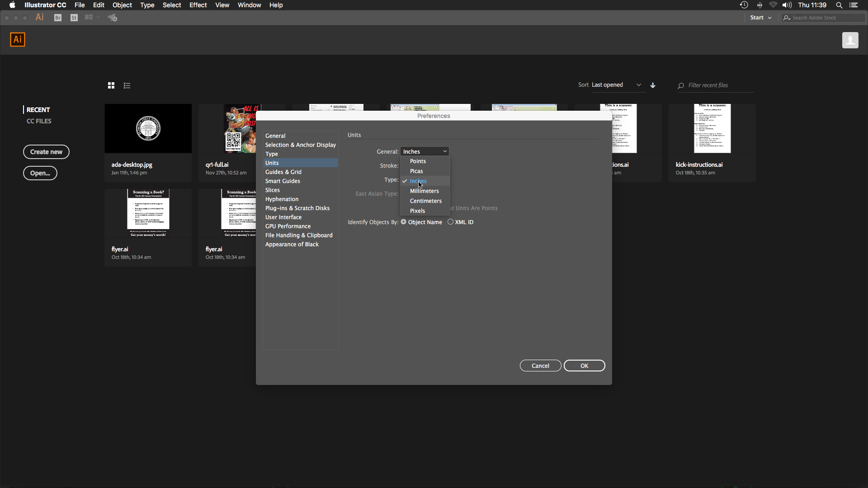This screenshot has width=868, height=488.
Task: Select Selection & Anchor Display category
Action: pos(300,145)
